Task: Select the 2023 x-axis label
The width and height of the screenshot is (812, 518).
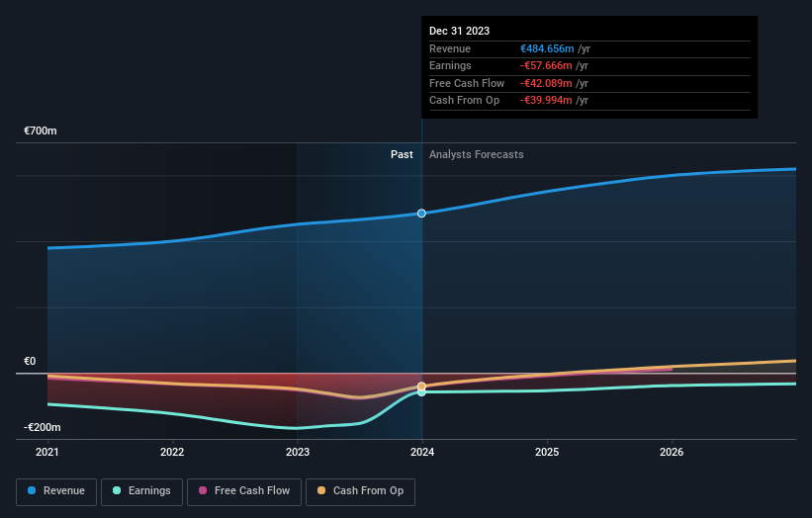Action: click(x=298, y=453)
